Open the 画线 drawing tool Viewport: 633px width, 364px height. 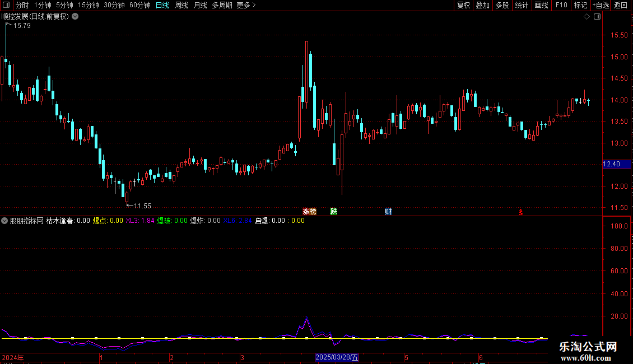point(541,5)
